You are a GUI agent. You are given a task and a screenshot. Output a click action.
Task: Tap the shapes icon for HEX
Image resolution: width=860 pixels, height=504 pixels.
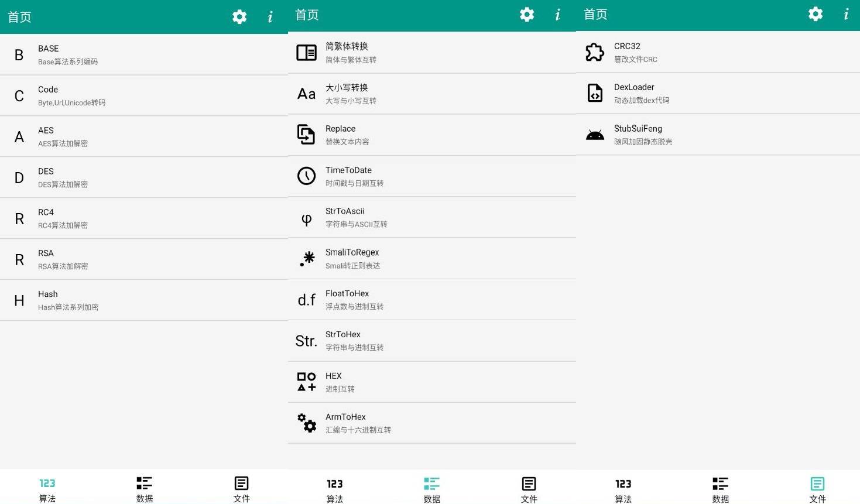(306, 382)
